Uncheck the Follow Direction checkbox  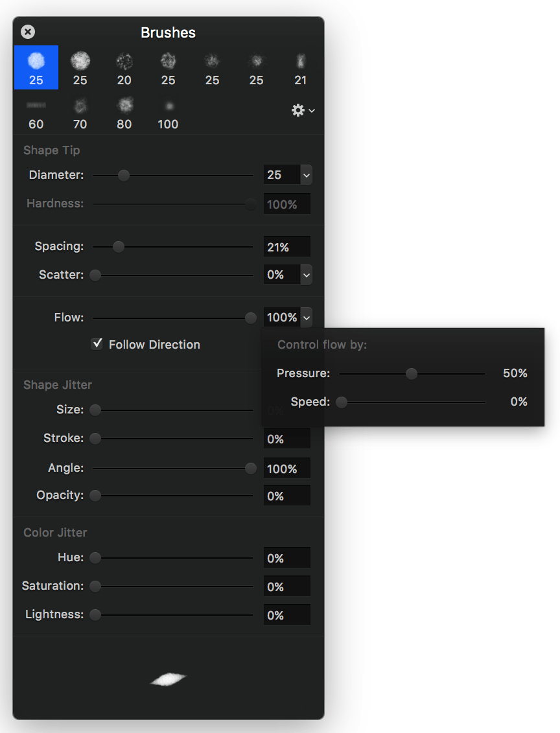97,344
